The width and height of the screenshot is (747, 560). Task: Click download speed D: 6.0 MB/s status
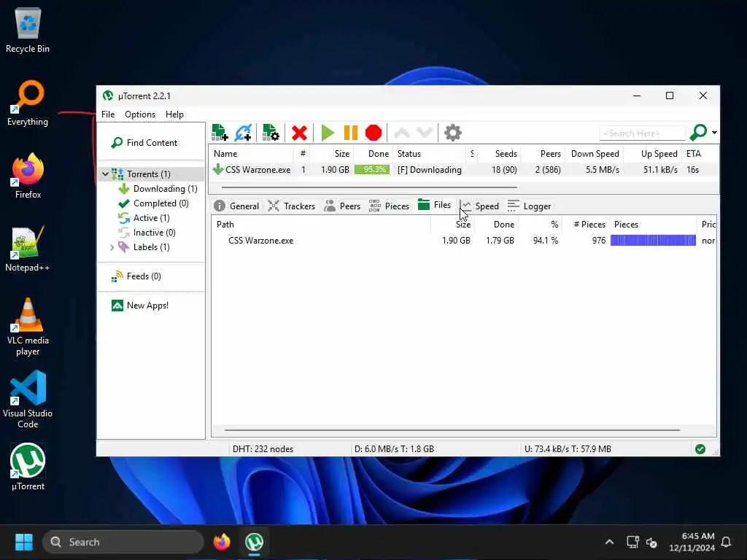(394, 449)
